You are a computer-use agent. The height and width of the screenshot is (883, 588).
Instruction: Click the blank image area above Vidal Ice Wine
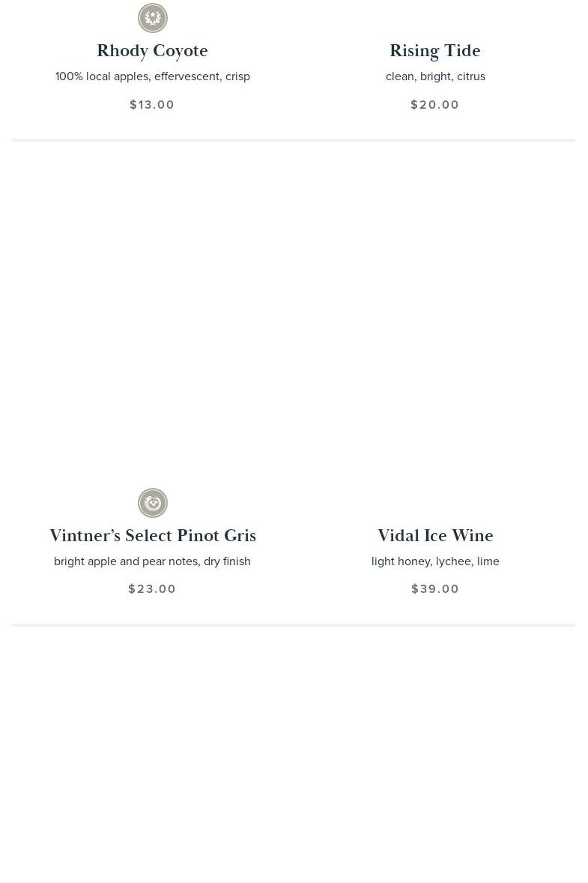435,327
